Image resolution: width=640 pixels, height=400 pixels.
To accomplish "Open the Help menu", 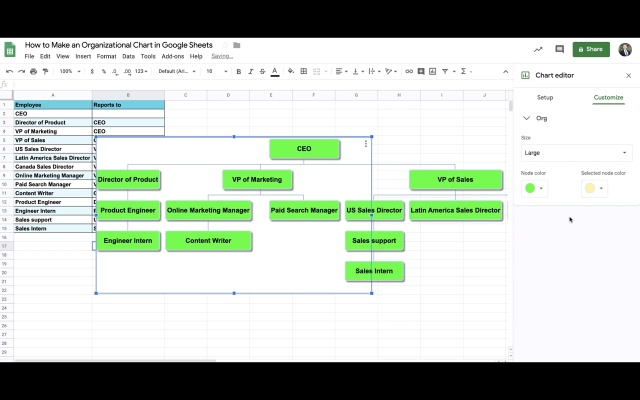I will tap(196, 56).
